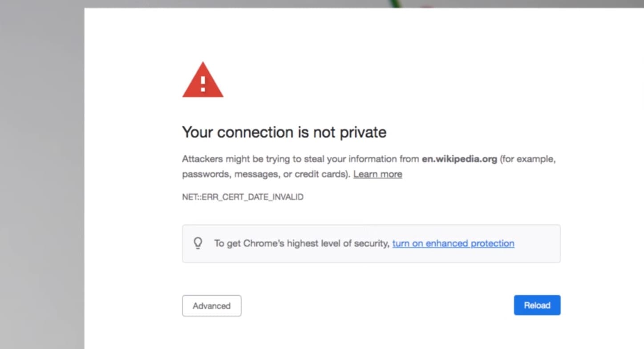The width and height of the screenshot is (644, 349).
Task: Click the blurred gray area beside the page
Action: (42, 178)
